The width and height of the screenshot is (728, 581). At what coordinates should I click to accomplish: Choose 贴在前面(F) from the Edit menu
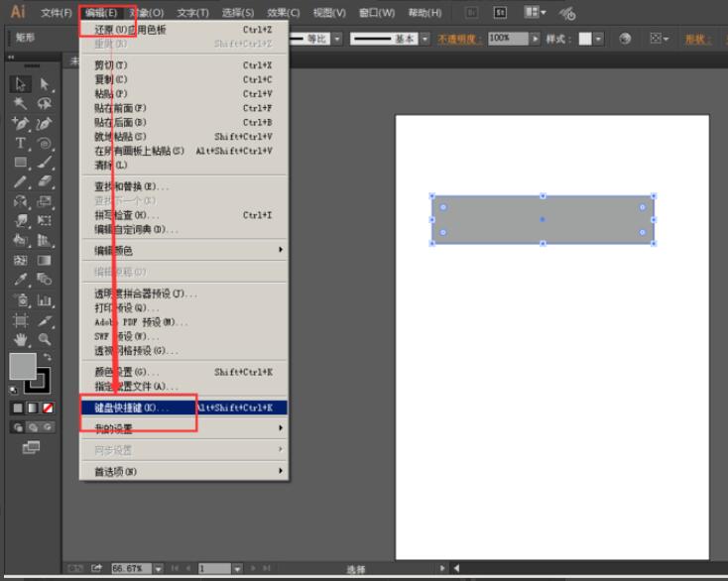(184, 108)
